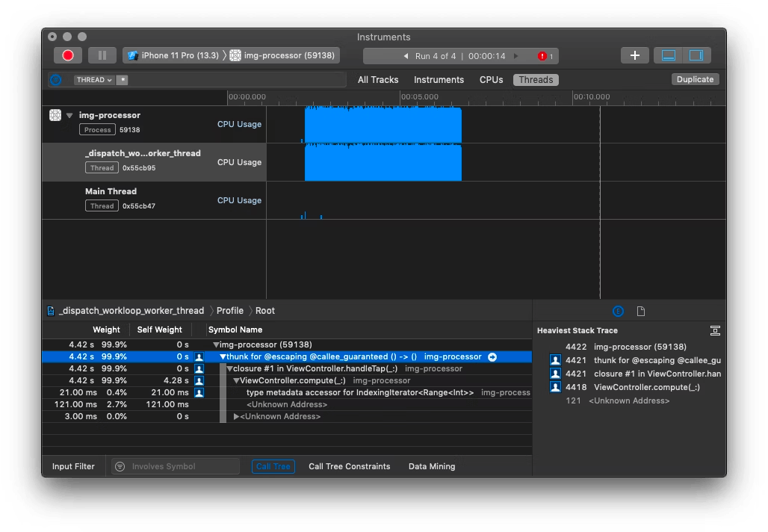
Task: Open the Root breadcrumb item
Action: pos(265,311)
